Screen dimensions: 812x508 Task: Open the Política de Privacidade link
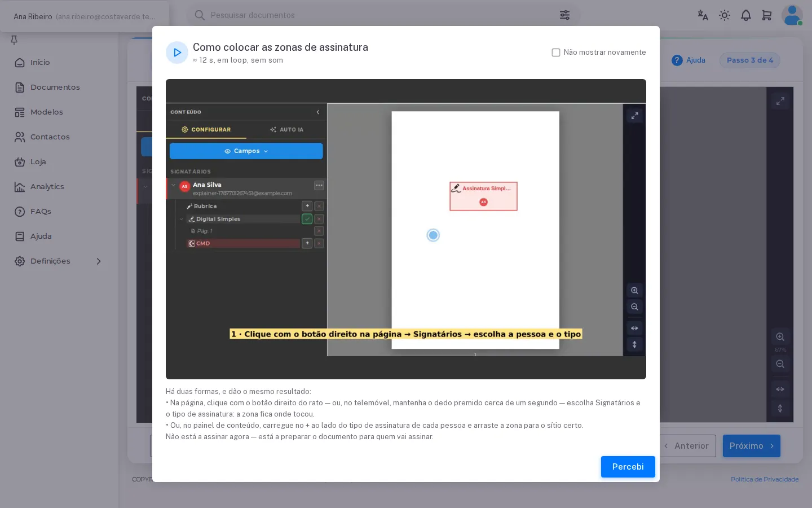(765, 479)
